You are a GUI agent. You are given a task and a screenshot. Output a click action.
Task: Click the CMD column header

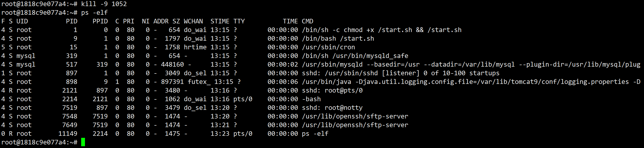(x=307, y=21)
